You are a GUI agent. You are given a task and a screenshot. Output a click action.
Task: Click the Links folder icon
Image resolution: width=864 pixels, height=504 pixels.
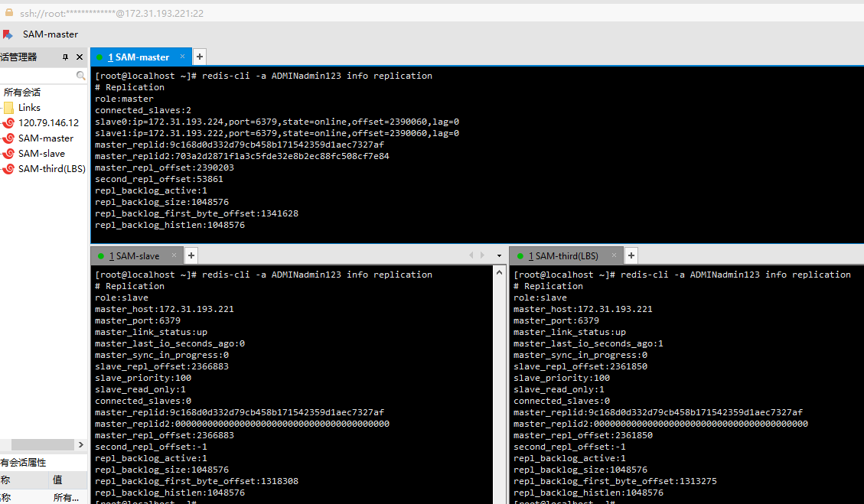click(9, 107)
